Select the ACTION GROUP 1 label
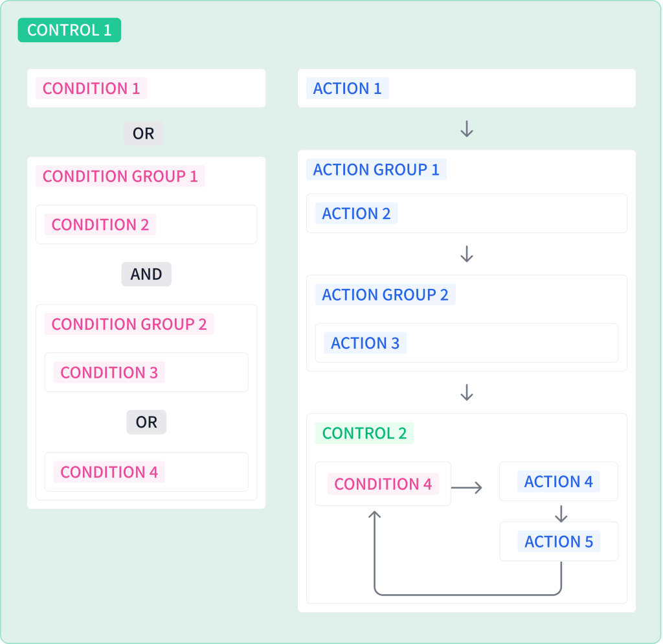Viewport: 663px width, 644px height. [376, 169]
